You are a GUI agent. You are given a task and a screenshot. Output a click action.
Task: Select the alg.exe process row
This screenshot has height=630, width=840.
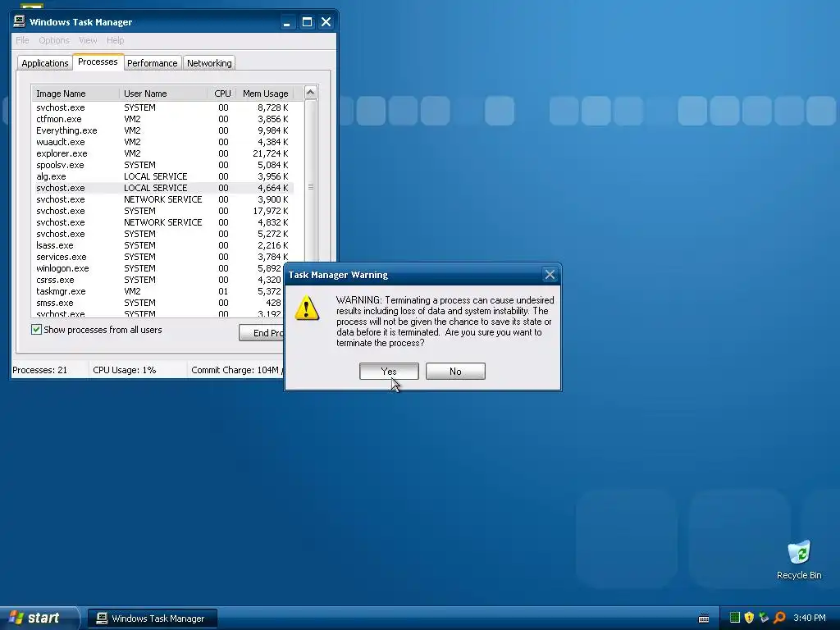coord(162,176)
